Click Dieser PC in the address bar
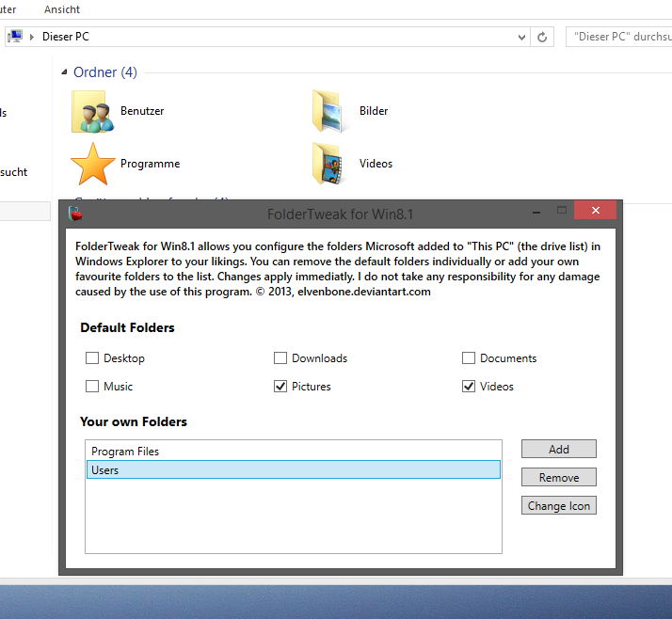 pos(66,37)
